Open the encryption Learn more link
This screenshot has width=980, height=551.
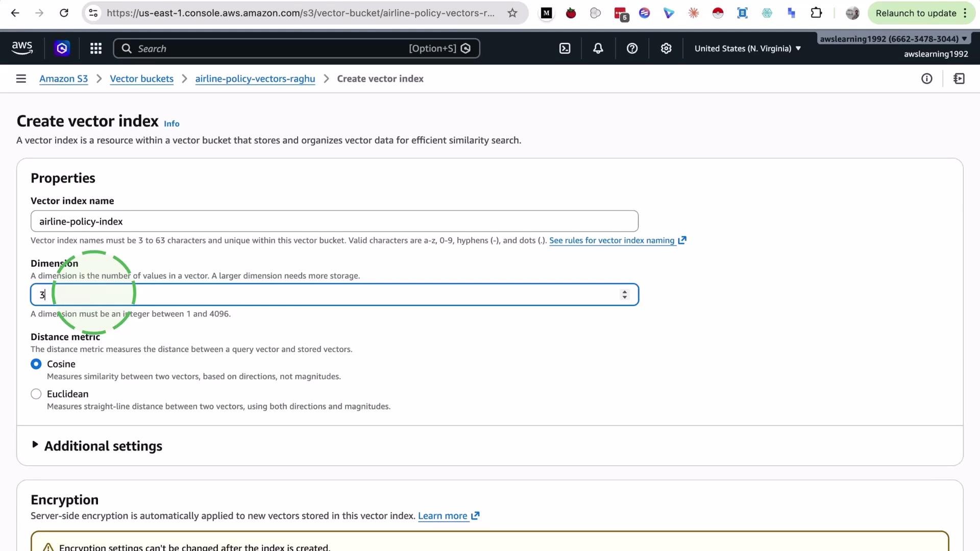[x=448, y=516]
